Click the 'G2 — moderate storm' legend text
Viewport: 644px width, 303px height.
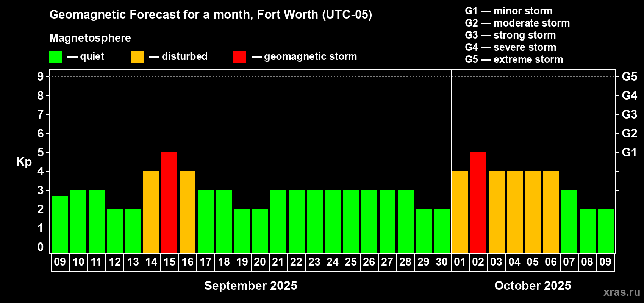517,23
